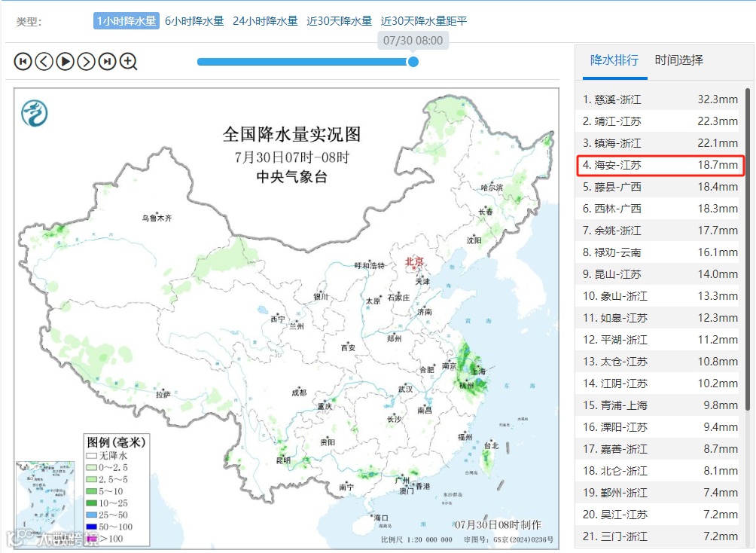Switch to the 24小时降水量 tab
The image size is (756, 553).
[x=265, y=21]
